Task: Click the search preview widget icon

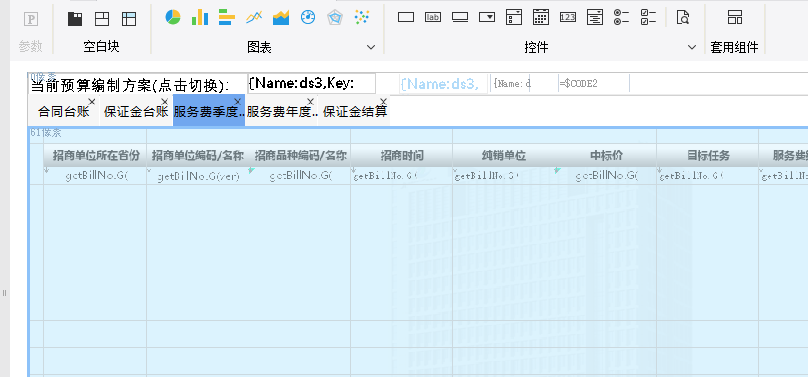Action: click(683, 17)
